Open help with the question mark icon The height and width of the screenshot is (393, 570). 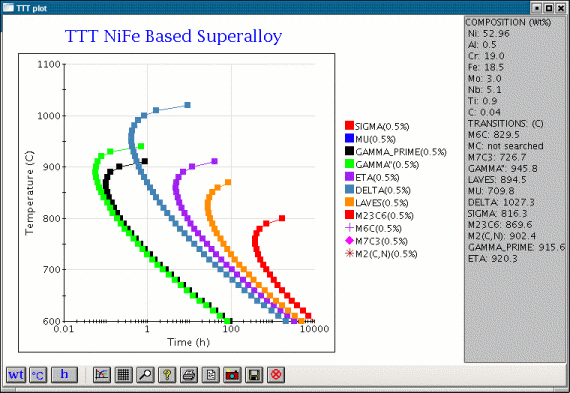(167, 374)
